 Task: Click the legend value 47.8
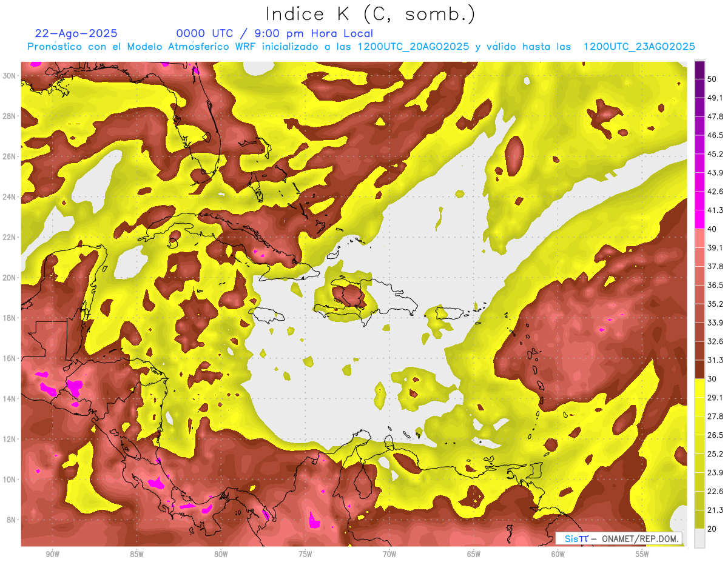pos(715,116)
